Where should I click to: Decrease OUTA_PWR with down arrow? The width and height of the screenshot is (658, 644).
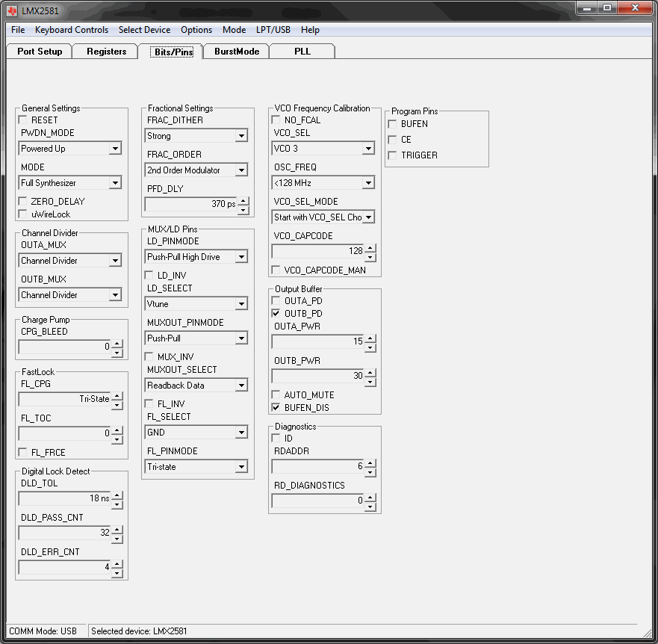[370, 347]
